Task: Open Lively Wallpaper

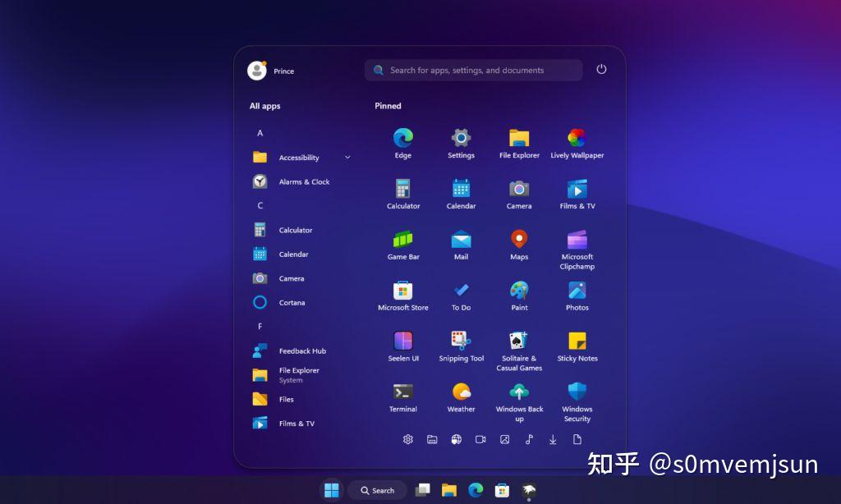Action: [x=577, y=138]
